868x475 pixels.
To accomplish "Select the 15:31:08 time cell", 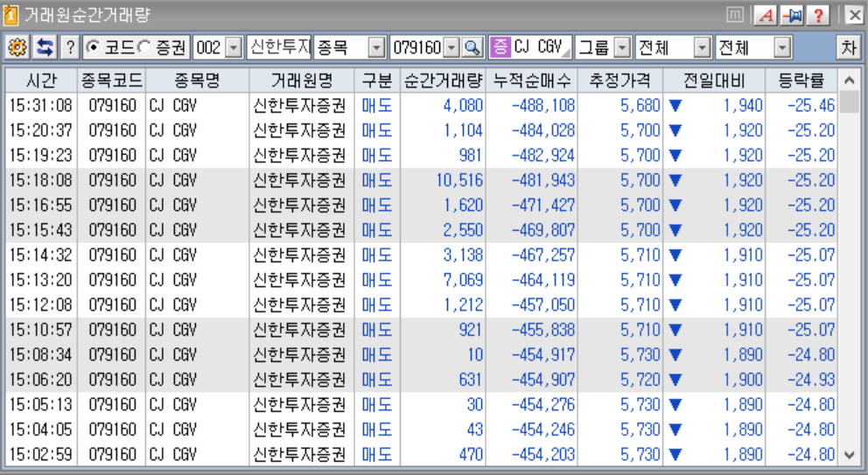I will tap(41, 105).
